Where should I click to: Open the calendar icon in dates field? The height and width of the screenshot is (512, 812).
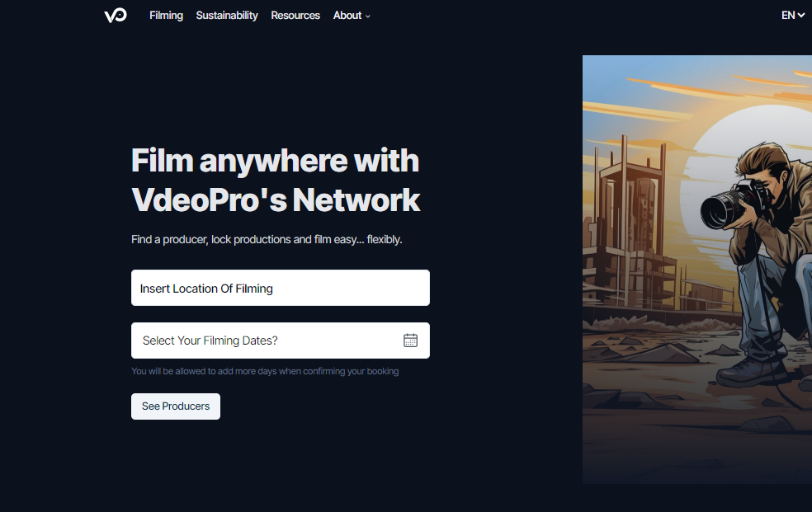(x=410, y=341)
